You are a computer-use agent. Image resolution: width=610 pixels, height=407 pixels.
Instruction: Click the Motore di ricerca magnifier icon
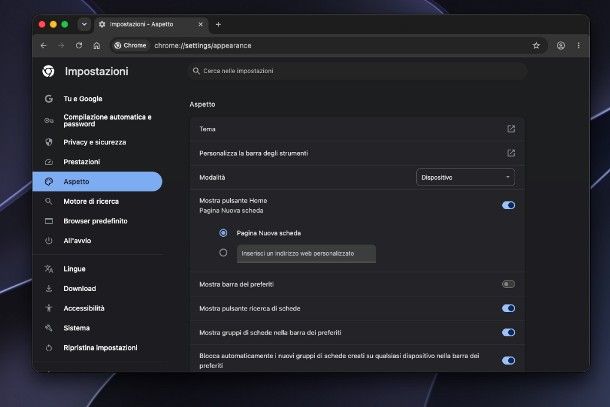49,201
